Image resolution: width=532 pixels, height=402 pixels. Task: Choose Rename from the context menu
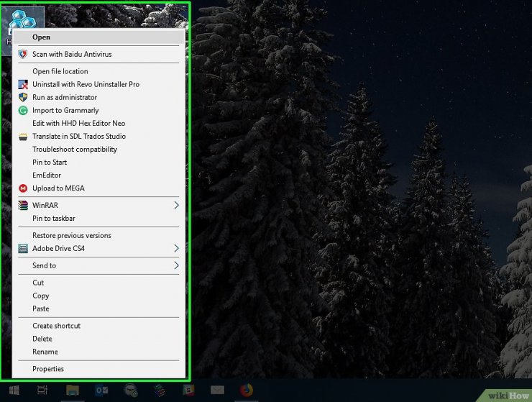click(x=98, y=352)
